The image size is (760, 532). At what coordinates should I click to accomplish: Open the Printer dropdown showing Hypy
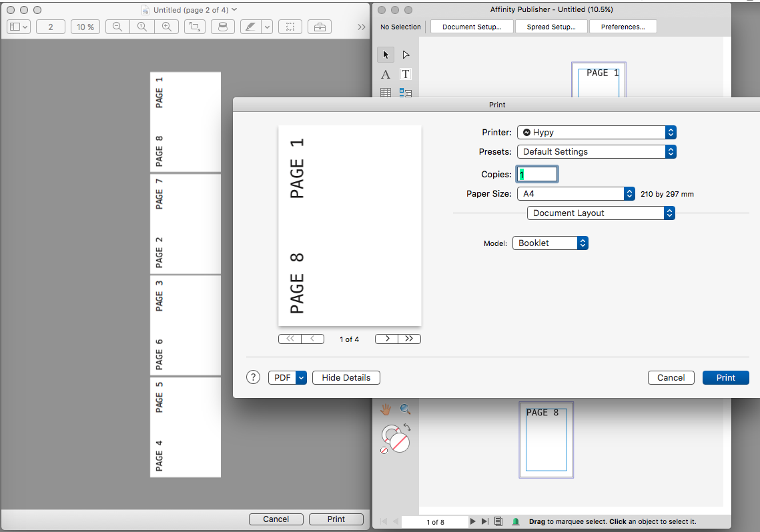click(x=595, y=132)
